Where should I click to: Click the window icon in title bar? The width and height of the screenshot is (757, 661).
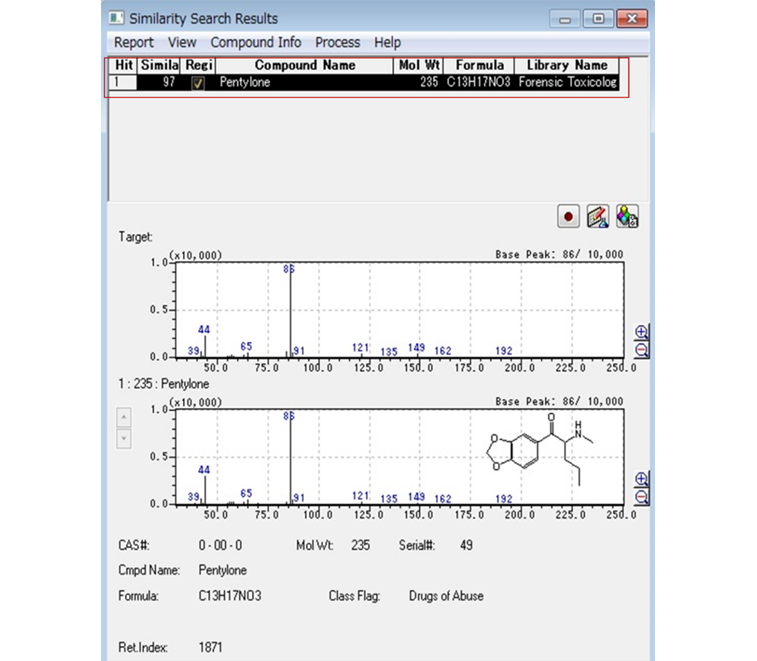118,18
